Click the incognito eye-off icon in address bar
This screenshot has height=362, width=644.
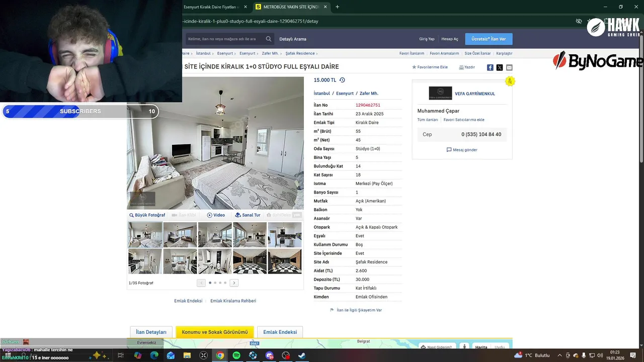[x=579, y=21]
